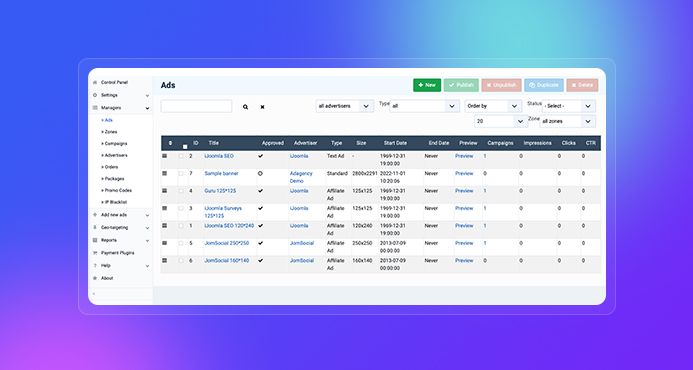Click the reorder handle for iJoomla SEO 120*240
The image size is (693, 370).
pyautogui.click(x=164, y=225)
